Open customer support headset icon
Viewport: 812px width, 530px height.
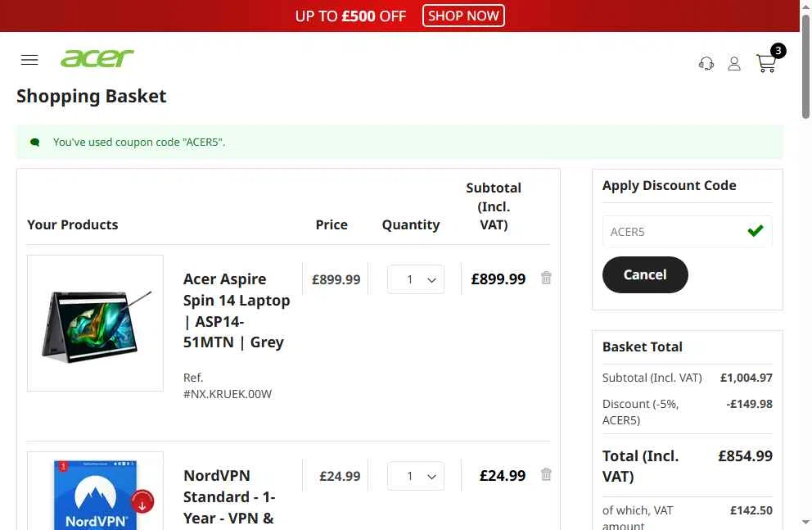pyautogui.click(x=706, y=64)
